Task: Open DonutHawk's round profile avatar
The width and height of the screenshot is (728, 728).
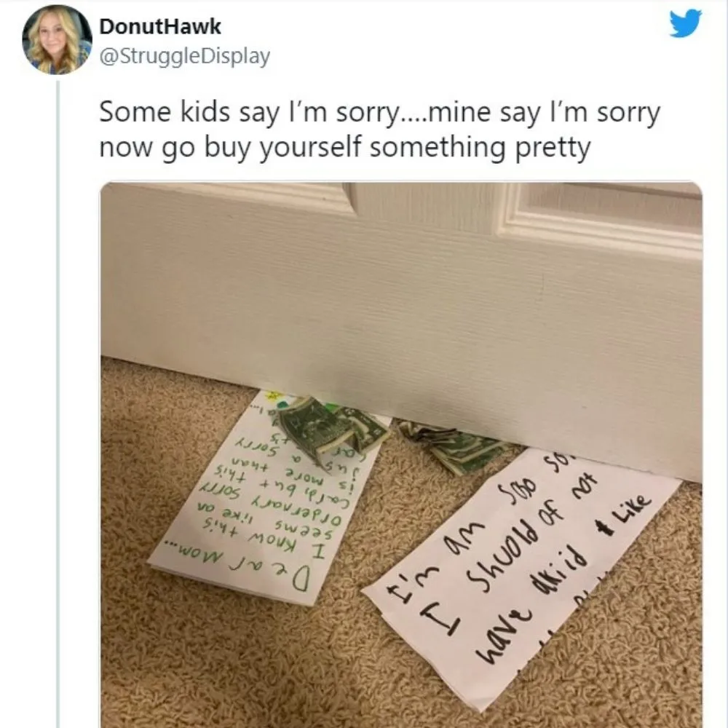Action: point(58,40)
